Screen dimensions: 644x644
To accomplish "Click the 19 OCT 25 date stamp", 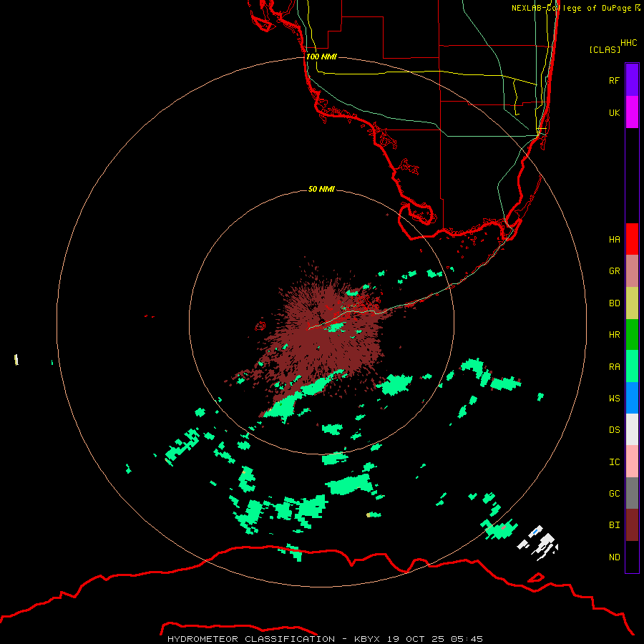I will tap(416, 639).
